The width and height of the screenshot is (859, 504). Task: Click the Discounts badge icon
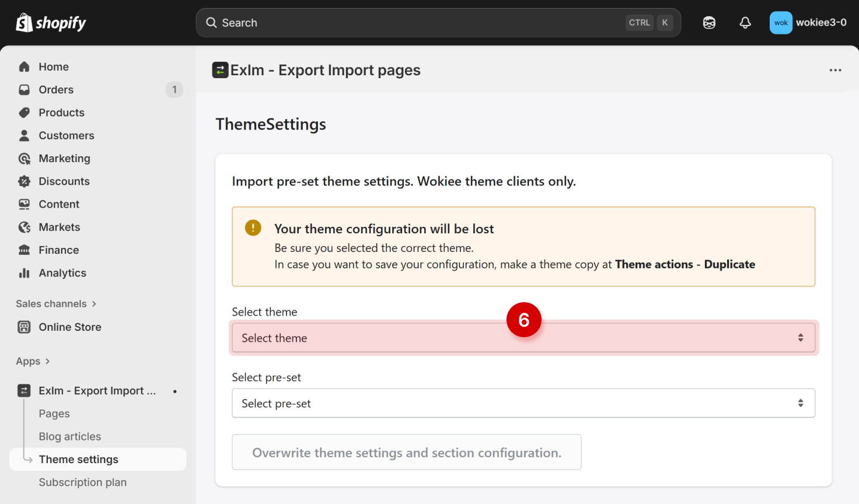(24, 181)
